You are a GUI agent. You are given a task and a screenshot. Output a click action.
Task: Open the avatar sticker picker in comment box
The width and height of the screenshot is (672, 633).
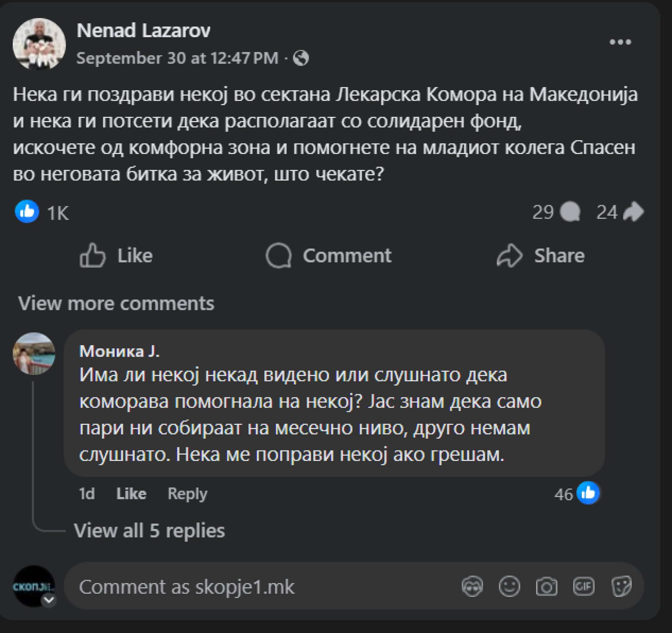pyautogui.click(x=472, y=586)
